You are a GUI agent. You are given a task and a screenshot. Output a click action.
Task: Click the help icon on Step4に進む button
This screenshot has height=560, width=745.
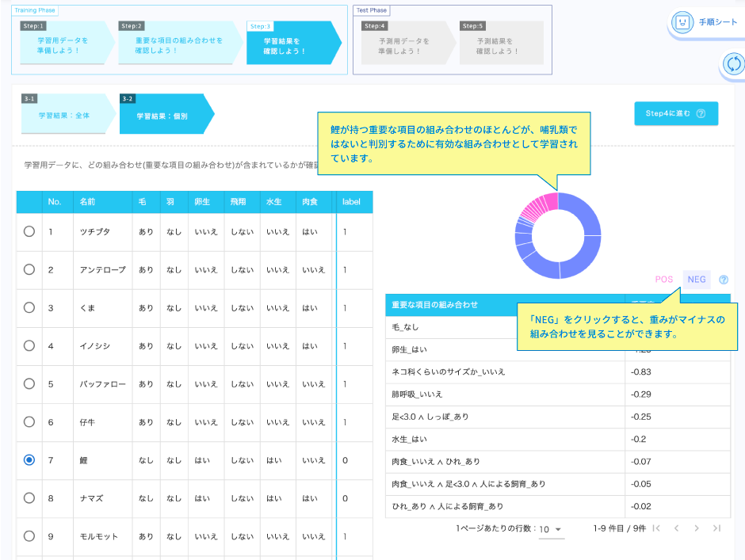tap(701, 113)
